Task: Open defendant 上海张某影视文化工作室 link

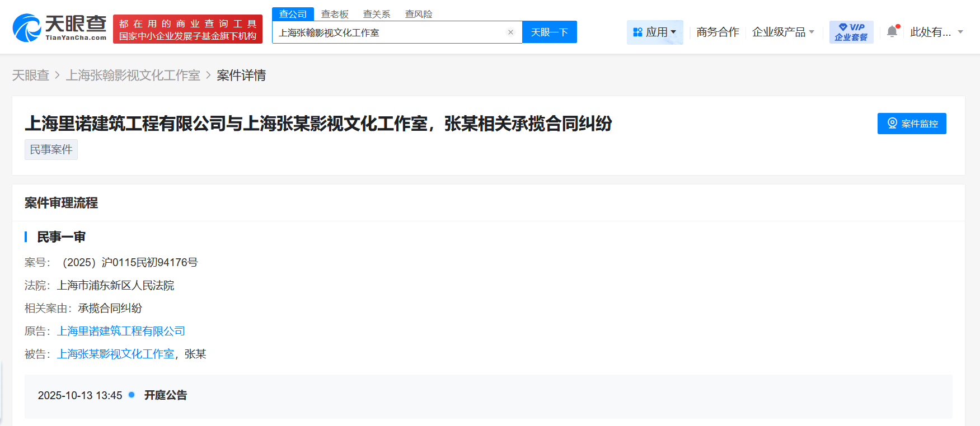Action: (116, 354)
